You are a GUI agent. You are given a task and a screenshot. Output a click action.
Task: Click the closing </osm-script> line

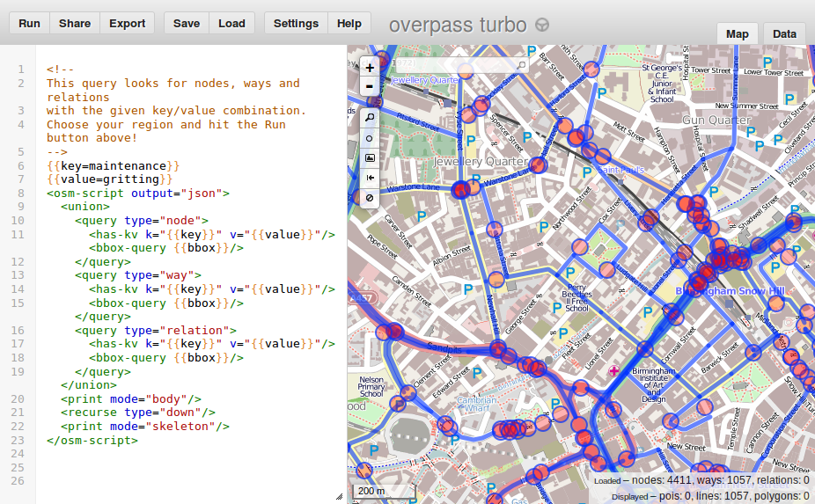click(x=92, y=441)
